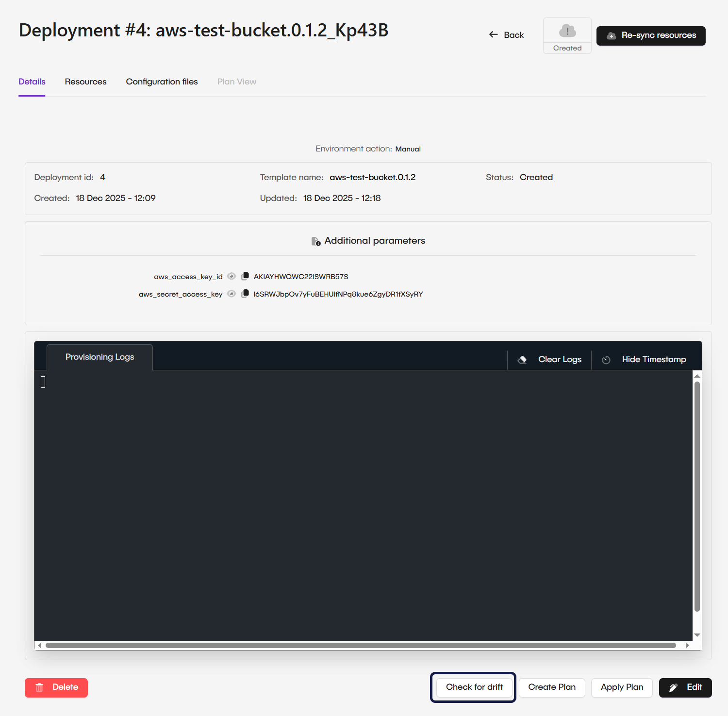Toggle visibility of aws_secret_access_key

[232, 294]
